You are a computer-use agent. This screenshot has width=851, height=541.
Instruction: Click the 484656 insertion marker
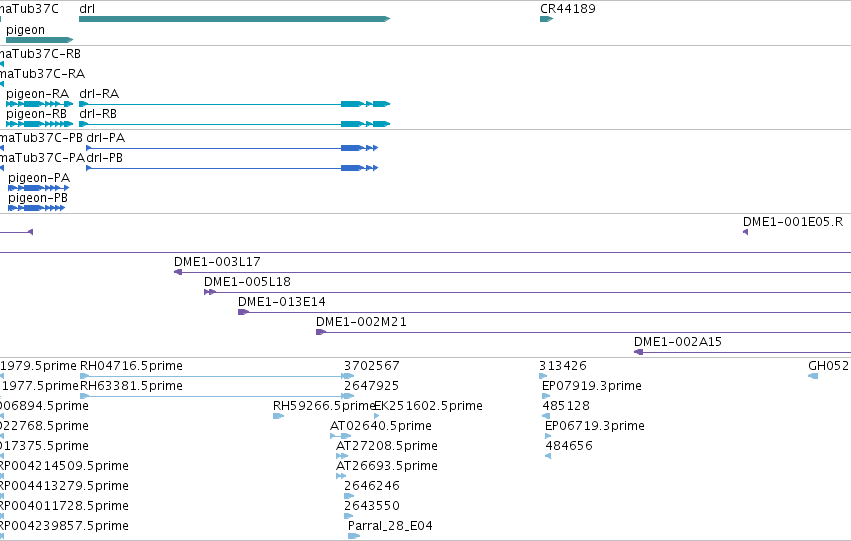click(x=548, y=456)
